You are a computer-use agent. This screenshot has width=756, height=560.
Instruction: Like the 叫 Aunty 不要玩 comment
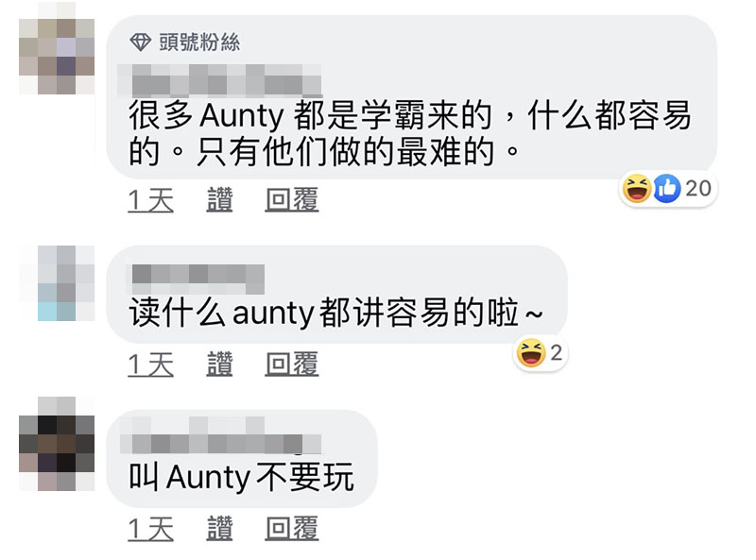coord(219,529)
